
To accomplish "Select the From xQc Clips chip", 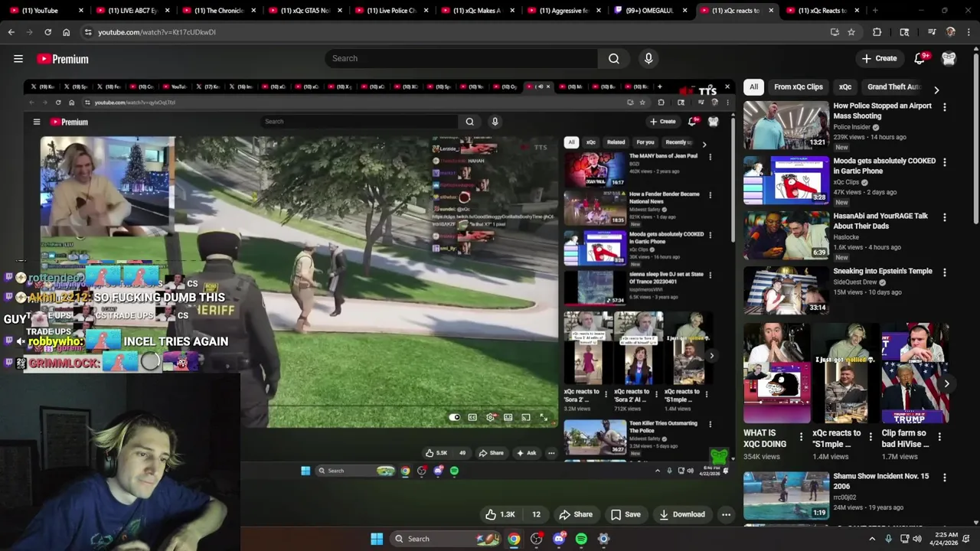I will pyautogui.click(x=798, y=87).
